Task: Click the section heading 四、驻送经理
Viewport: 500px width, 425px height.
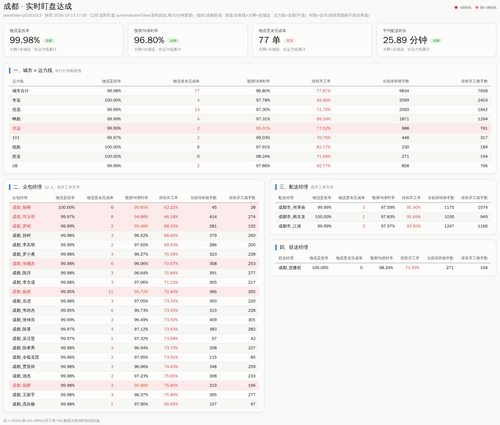Action: click(x=294, y=247)
